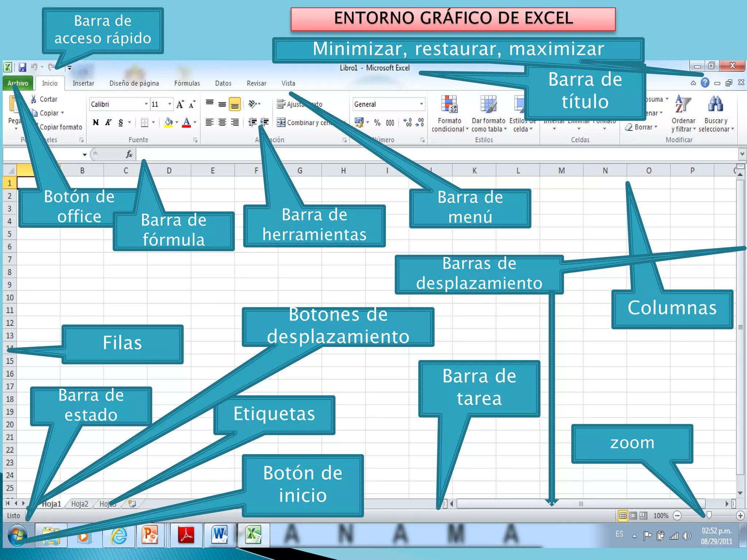Click the insert function fx icon
This screenshot has width=747, height=560.
129,155
